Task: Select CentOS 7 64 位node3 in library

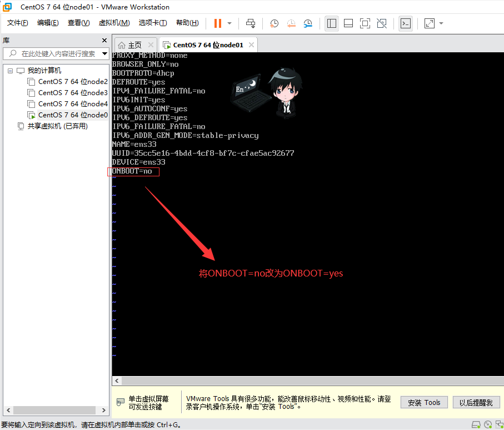Action: tap(73, 93)
